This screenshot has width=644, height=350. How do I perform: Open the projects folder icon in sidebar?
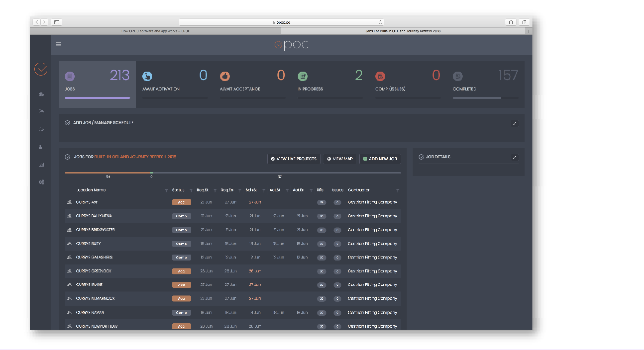point(41,112)
